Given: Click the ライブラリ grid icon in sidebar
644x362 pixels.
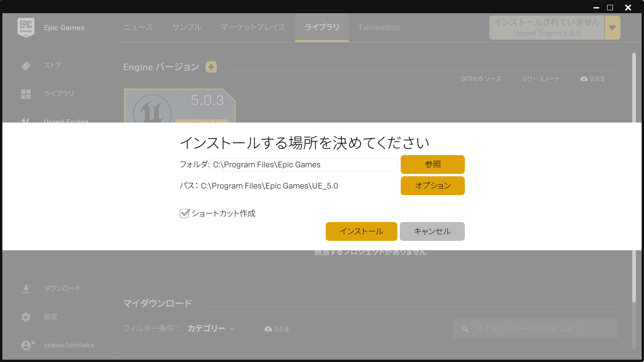Looking at the screenshot, I should tap(26, 94).
